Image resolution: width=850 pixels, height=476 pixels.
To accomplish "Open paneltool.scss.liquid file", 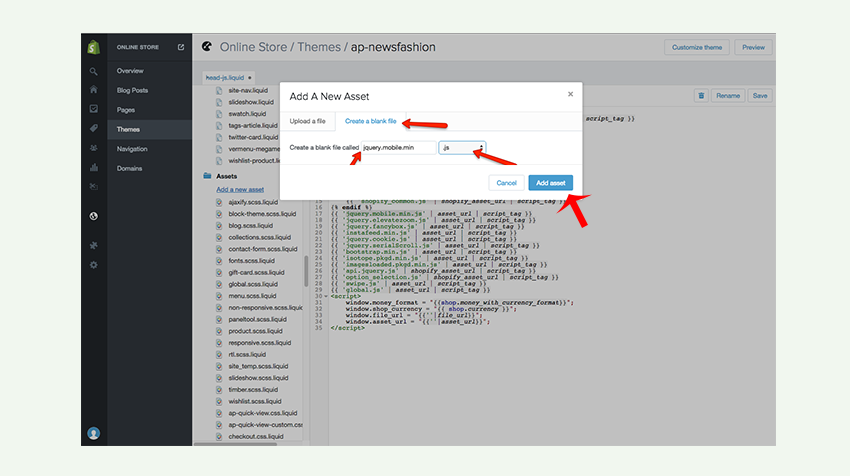I will coord(257,319).
